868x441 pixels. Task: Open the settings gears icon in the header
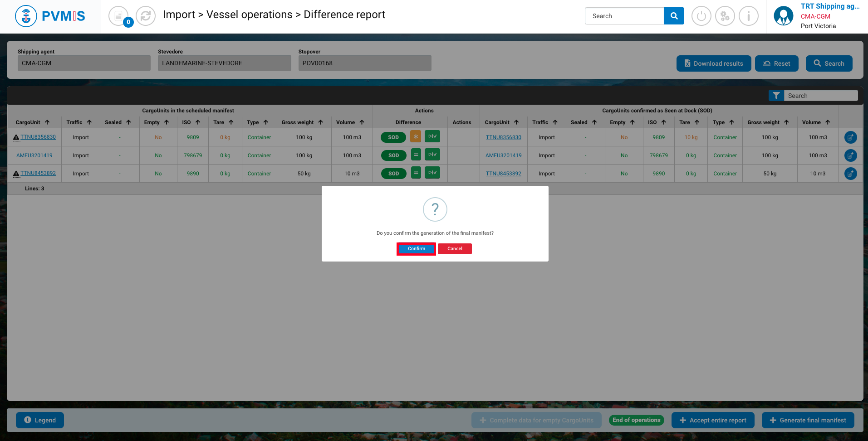(x=725, y=16)
